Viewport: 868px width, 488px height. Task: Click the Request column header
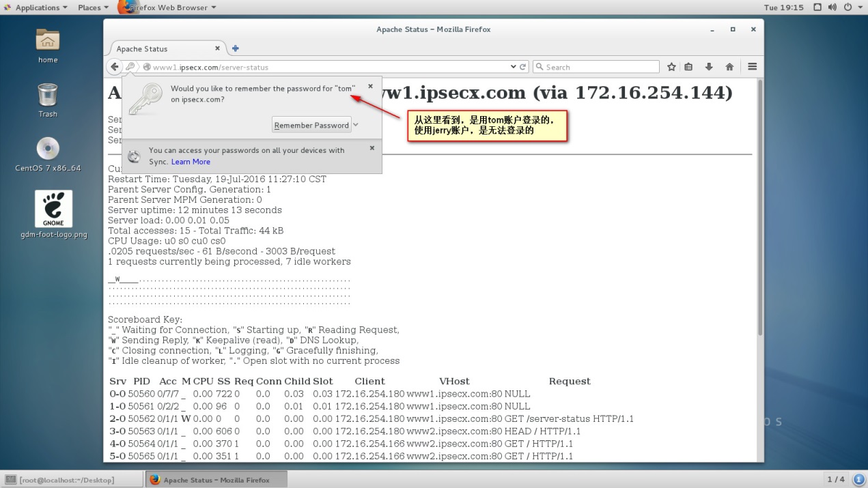pyautogui.click(x=570, y=382)
